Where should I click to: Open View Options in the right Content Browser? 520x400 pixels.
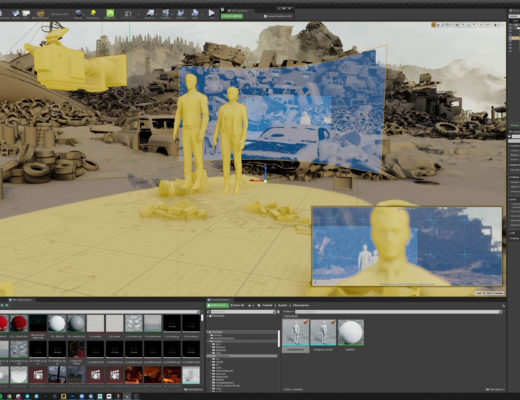click(x=495, y=389)
